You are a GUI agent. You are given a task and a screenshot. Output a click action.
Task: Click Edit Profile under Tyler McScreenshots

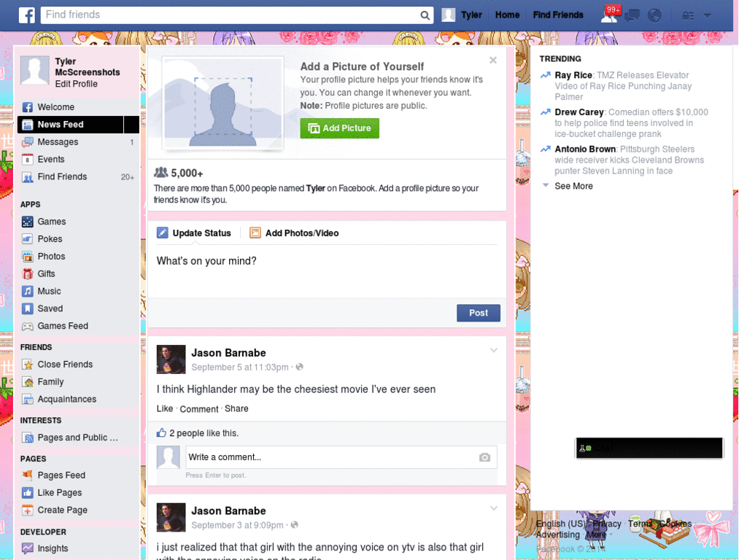coord(76,85)
